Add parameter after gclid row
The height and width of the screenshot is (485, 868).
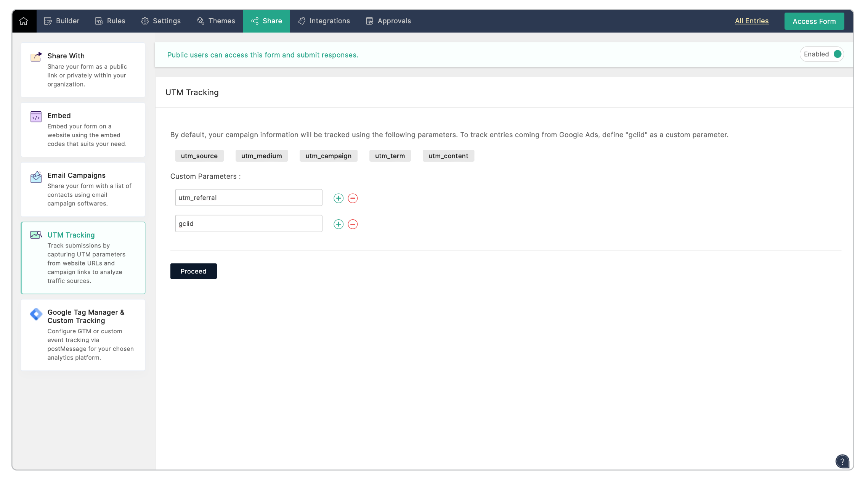338,224
